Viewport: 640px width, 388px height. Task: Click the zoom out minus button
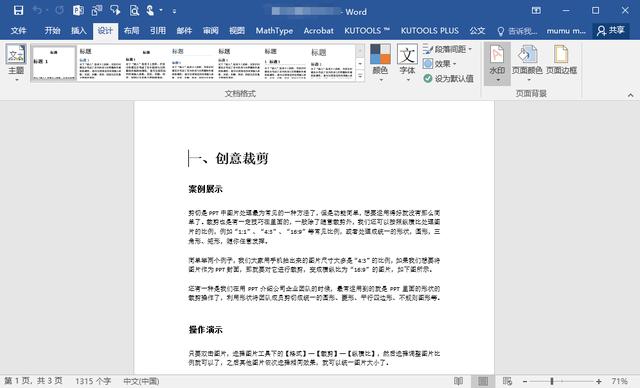pyautogui.click(x=525, y=381)
